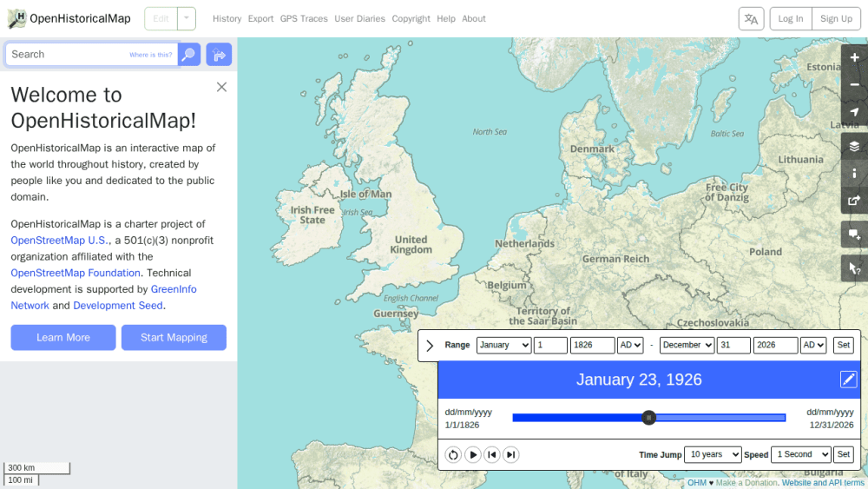The height and width of the screenshot is (489, 868).
Task: Reset the time slider animation
Action: pyautogui.click(x=453, y=454)
